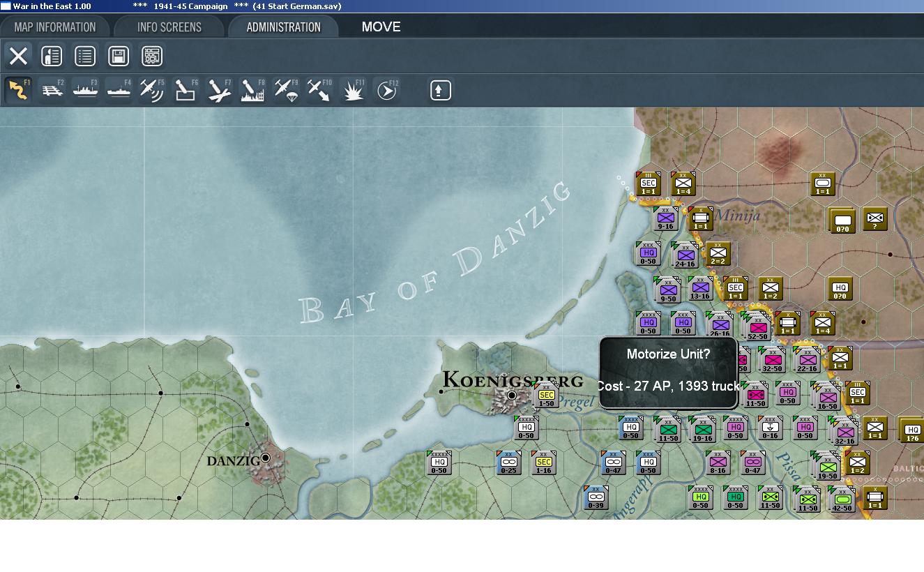The image size is (924, 572).
Task: Select the purple 26-16 infantry stack
Action: (720, 325)
